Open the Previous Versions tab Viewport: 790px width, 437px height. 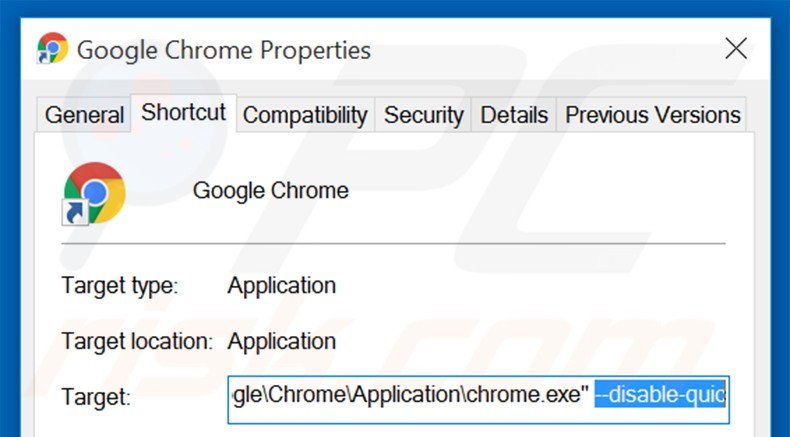(653, 116)
